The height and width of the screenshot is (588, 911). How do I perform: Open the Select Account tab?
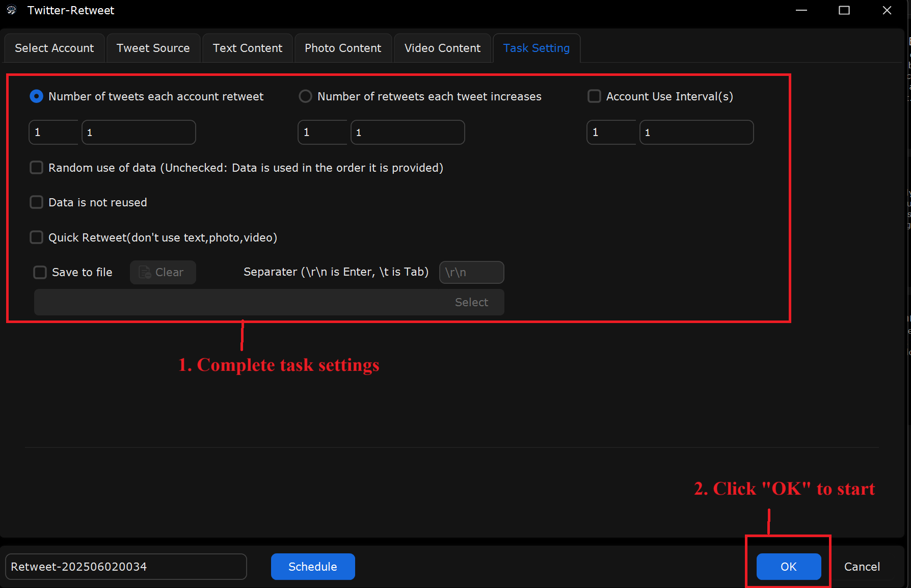[55, 48]
